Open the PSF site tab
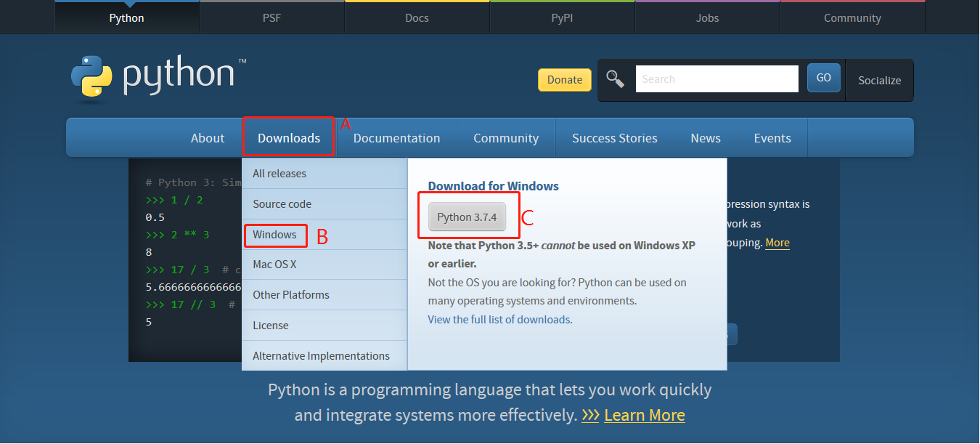The height and width of the screenshot is (444, 980). 271,17
